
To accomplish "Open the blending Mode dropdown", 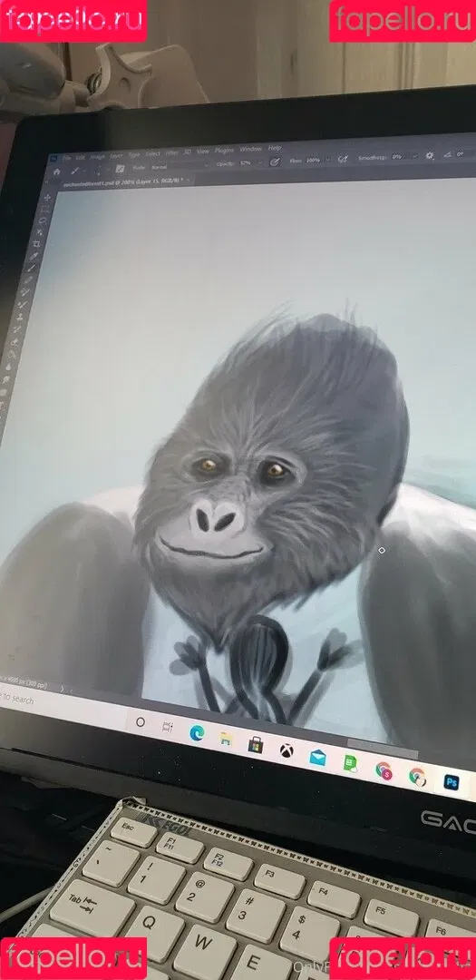I will click(x=179, y=165).
